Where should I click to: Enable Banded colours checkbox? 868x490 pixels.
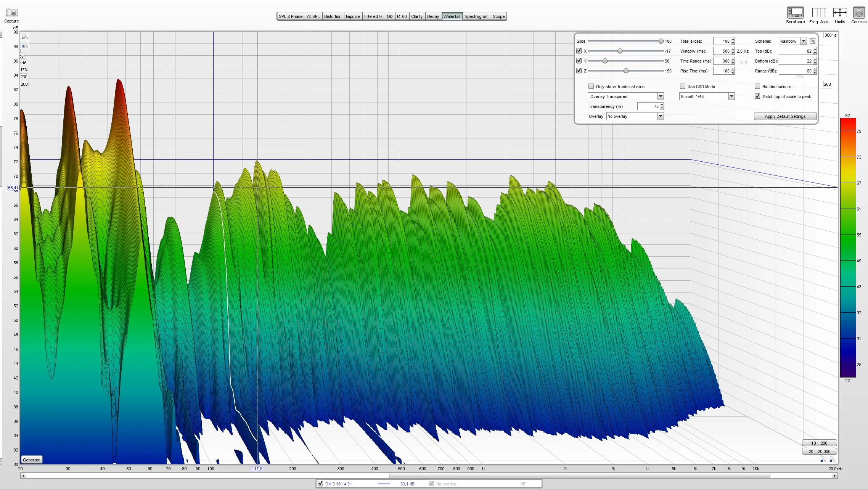coord(757,86)
